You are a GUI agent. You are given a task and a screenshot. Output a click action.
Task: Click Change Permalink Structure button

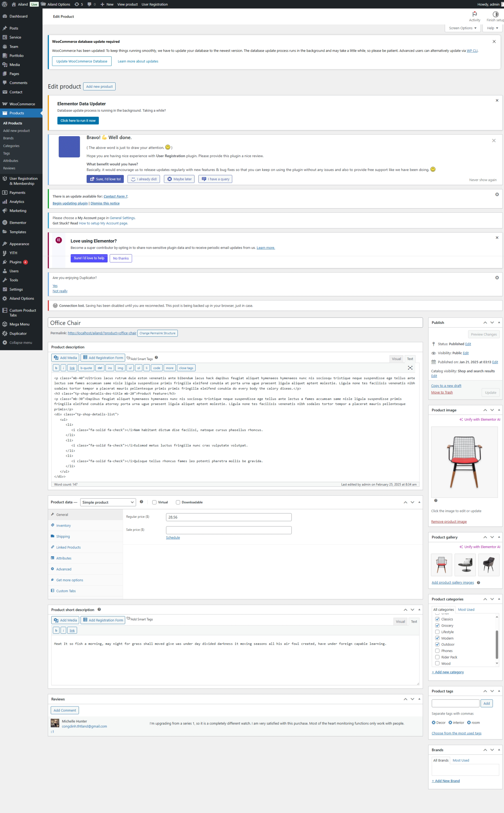coord(157,333)
